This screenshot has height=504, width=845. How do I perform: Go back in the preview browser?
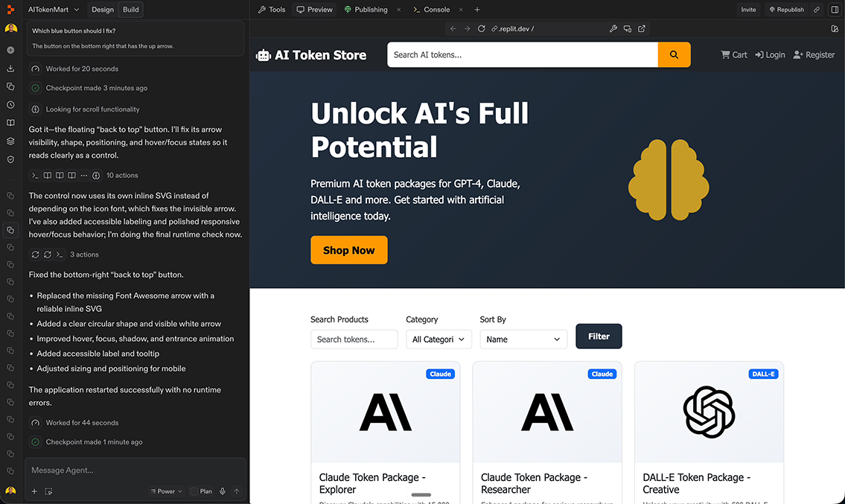pos(453,28)
